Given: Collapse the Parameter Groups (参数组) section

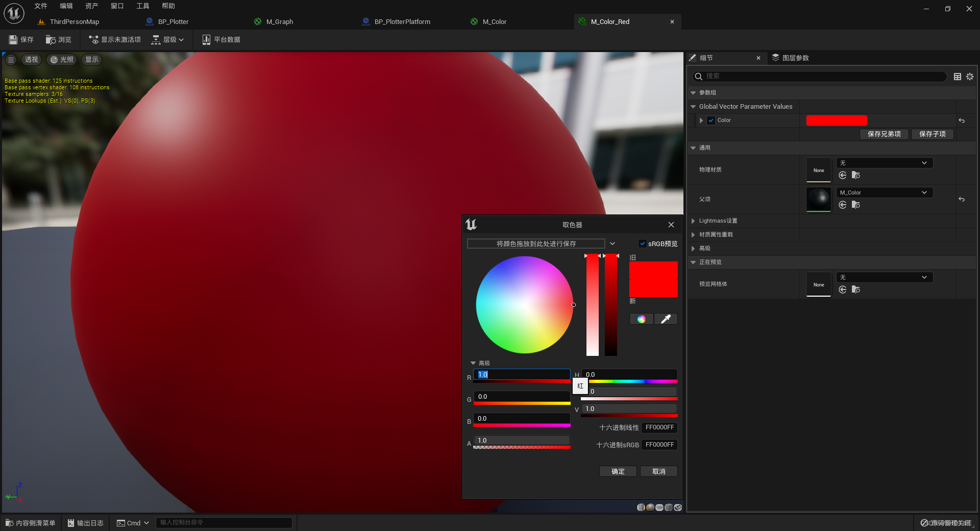Looking at the screenshot, I should tap(693, 93).
